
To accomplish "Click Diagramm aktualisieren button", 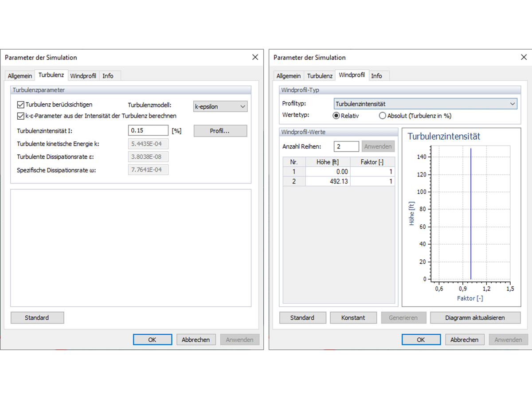I will (x=475, y=317).
